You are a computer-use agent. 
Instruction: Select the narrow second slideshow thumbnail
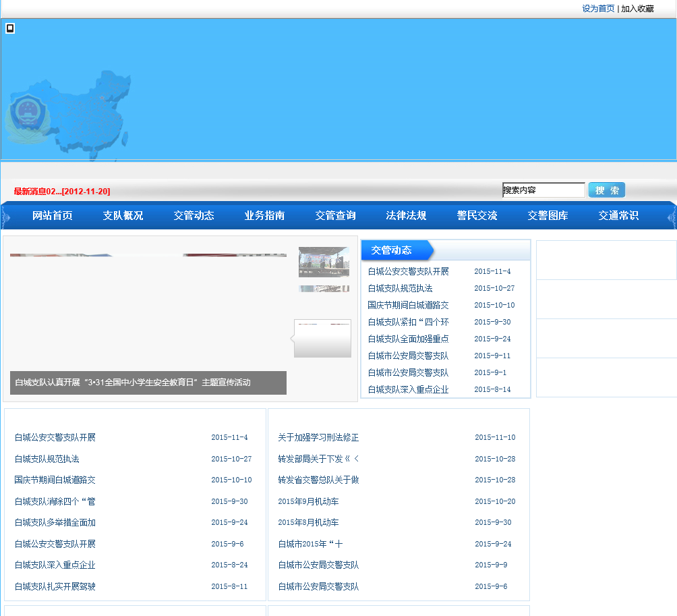pos(324,289)
